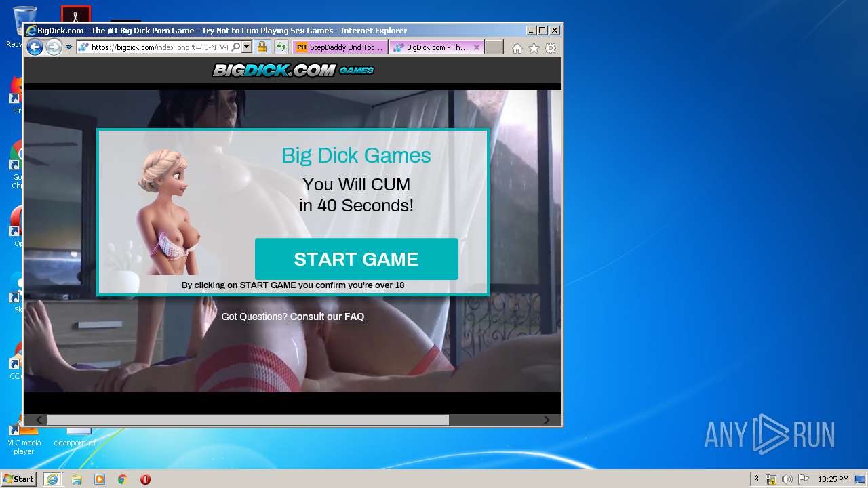Launch Windows Media Player from the taskbar
Image resolution: width=868 pixels, height=488 pixels.
pos(100,479)
